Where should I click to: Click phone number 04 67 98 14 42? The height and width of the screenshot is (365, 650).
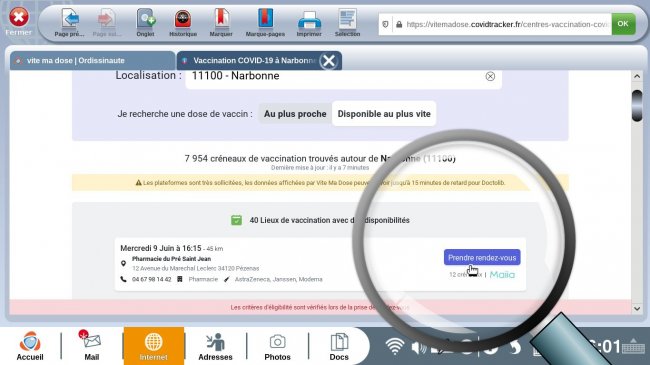click(152, 279)
